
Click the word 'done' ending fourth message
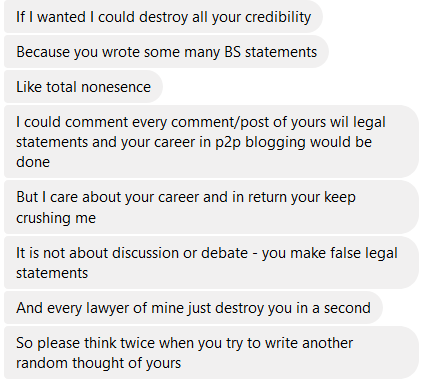pos(33,162)
